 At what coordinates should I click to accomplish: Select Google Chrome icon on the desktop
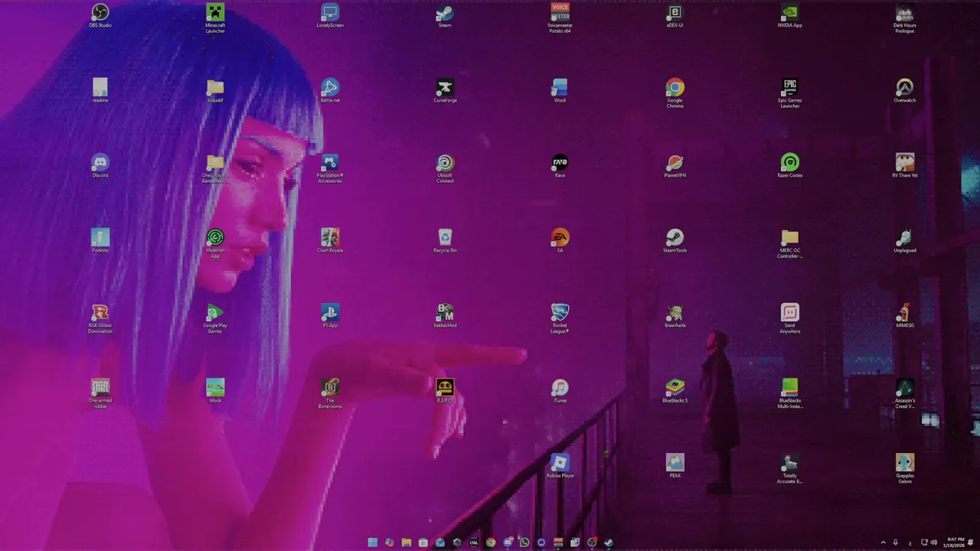click(x=675, y=93)
